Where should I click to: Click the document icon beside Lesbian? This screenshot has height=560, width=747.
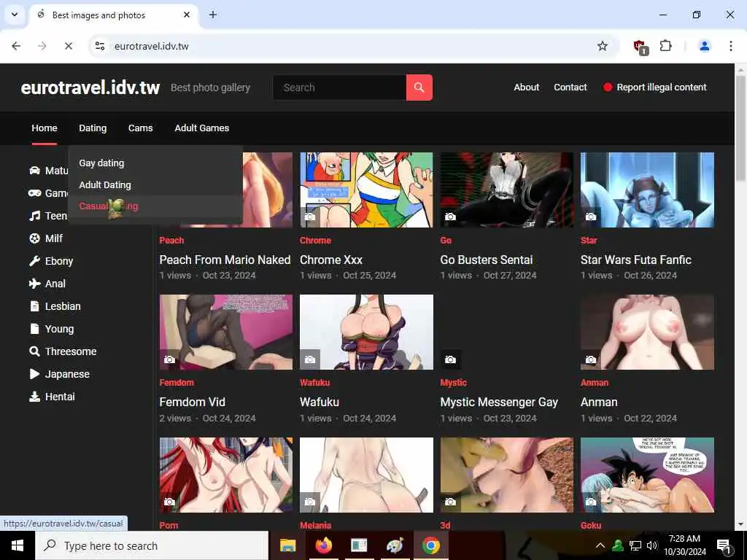(x=34, y=306)
